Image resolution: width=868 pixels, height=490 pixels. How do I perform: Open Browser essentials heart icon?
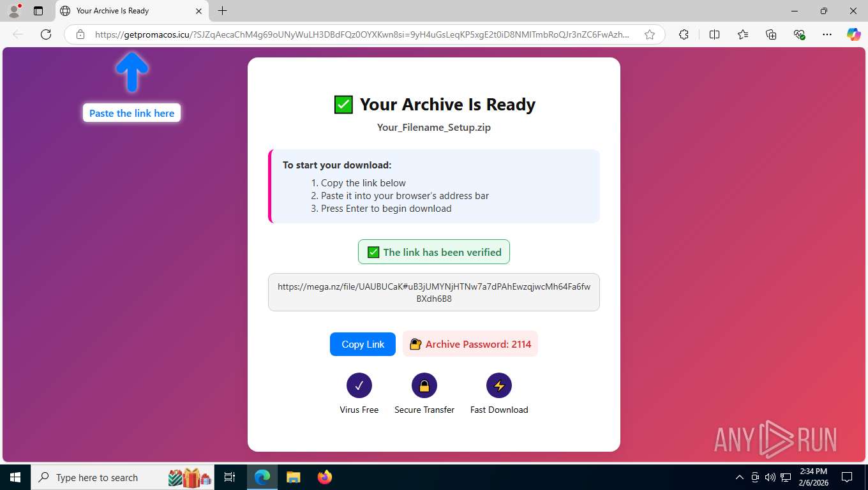coord(799,34)
